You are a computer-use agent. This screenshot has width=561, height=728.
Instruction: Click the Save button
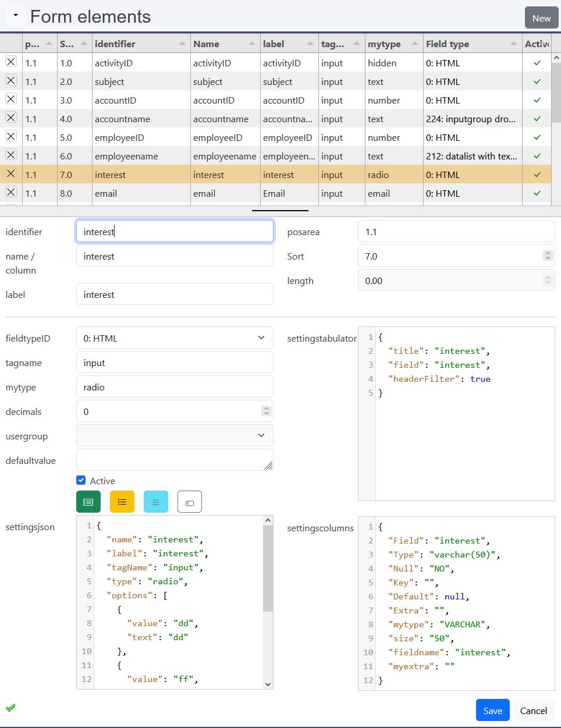click(492, 710)
